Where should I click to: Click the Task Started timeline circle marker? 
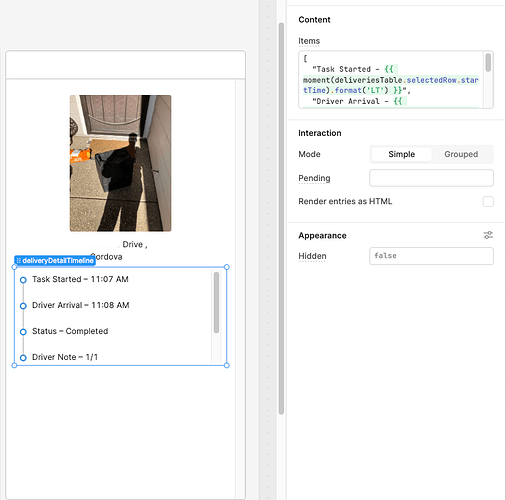point(23,280)
